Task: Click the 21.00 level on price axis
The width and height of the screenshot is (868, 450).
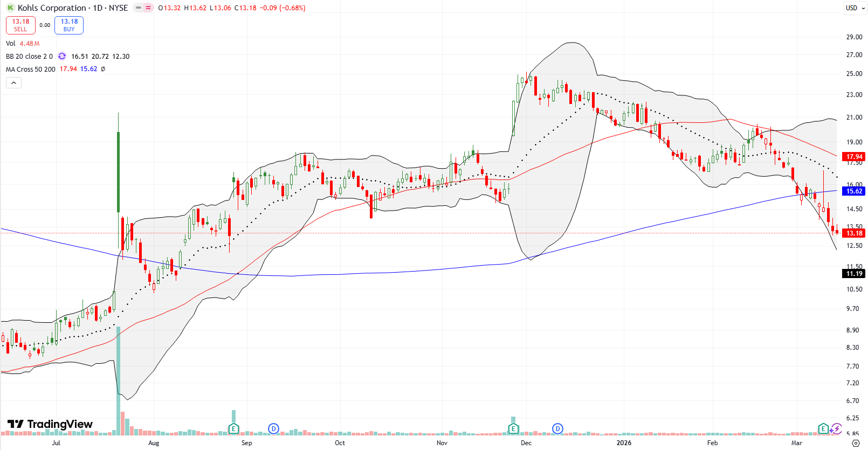Action: [x=854, y=117]
